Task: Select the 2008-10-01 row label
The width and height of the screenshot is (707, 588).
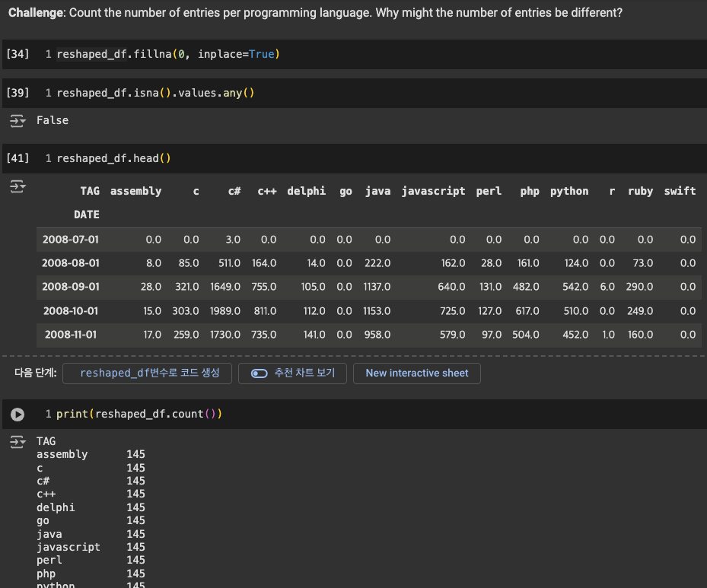Action: pos(71,311)
